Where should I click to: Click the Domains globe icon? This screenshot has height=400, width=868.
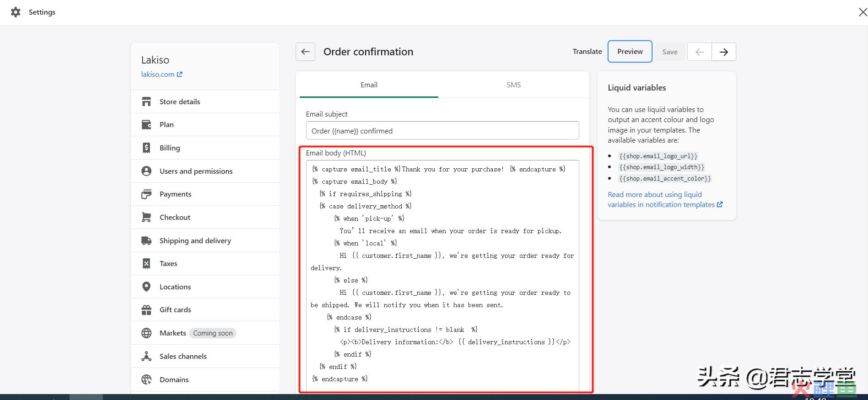(146, 379)
